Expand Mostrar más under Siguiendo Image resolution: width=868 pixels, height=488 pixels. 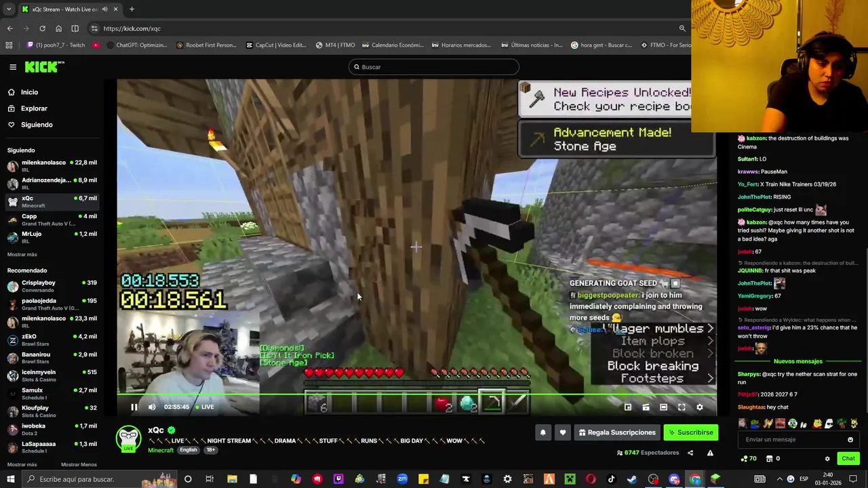tap(22, 254)
